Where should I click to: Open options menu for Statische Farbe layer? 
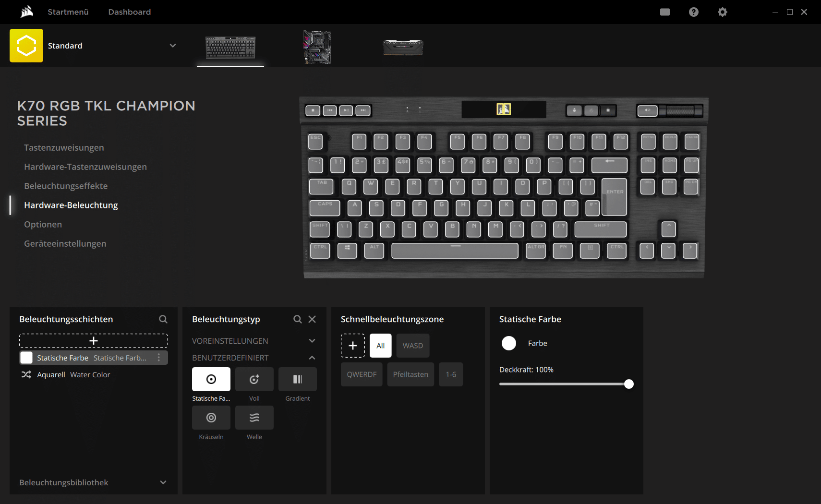(159, 358)
